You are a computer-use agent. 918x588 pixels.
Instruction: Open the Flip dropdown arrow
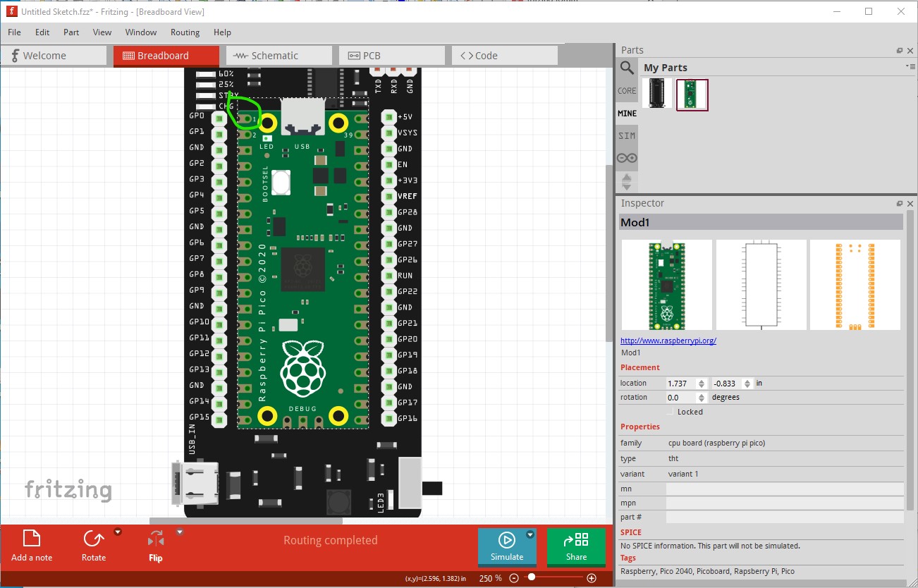180,532
